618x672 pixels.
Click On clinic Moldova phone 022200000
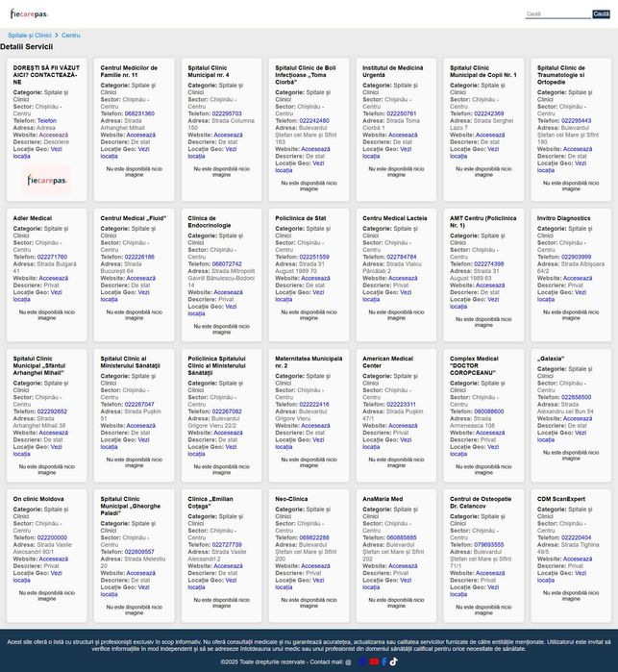(52, 537)
